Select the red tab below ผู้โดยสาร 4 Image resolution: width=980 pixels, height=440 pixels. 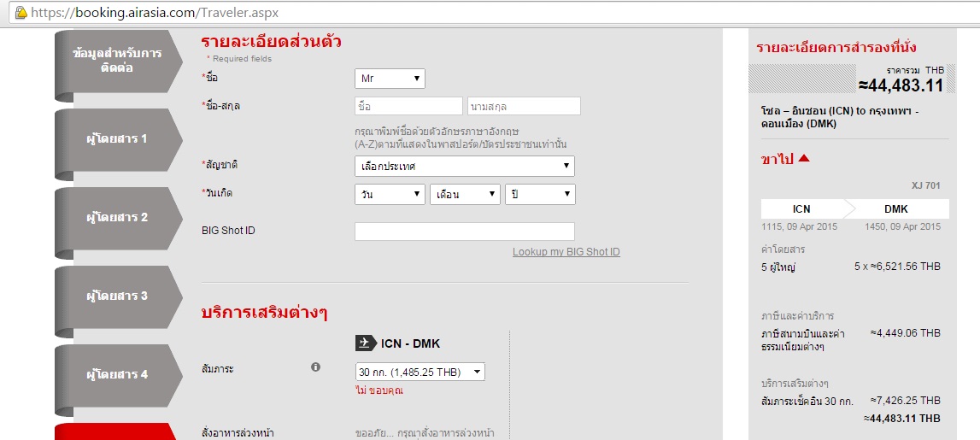point(115,431)
